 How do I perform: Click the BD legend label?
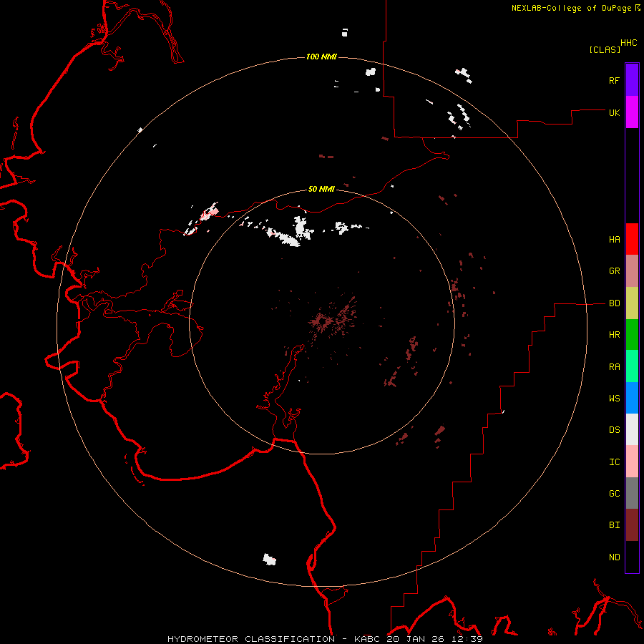[614, 303]
